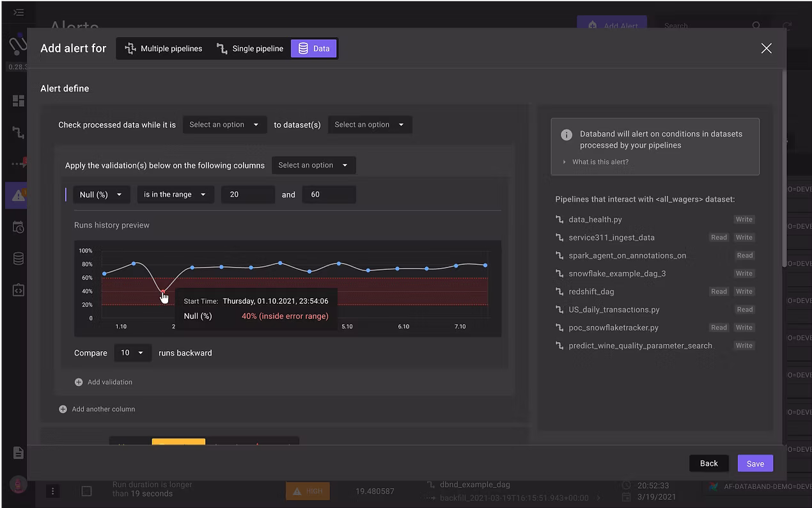
Task: Open the 'to dataset(s)' dropdown
Action: pos(370,125)
